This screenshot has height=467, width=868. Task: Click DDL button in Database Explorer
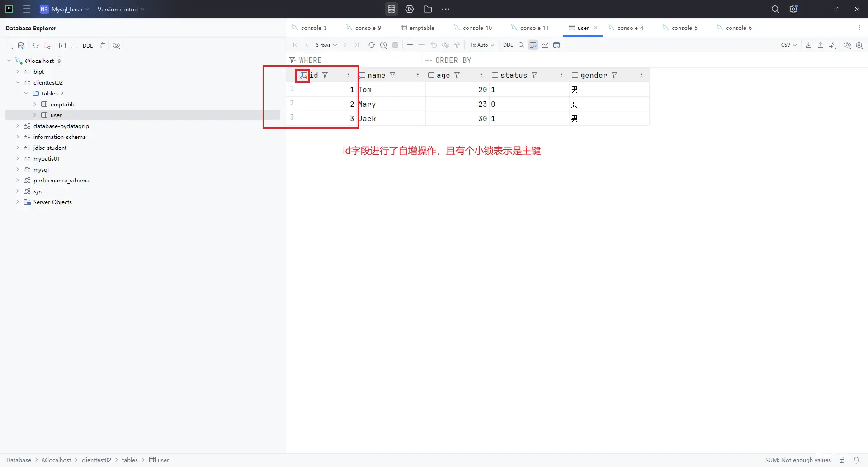pos(88,46)
